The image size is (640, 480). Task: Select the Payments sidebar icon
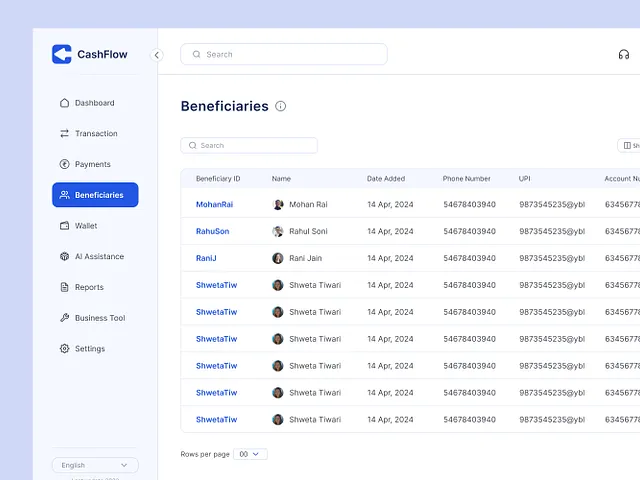65,164
